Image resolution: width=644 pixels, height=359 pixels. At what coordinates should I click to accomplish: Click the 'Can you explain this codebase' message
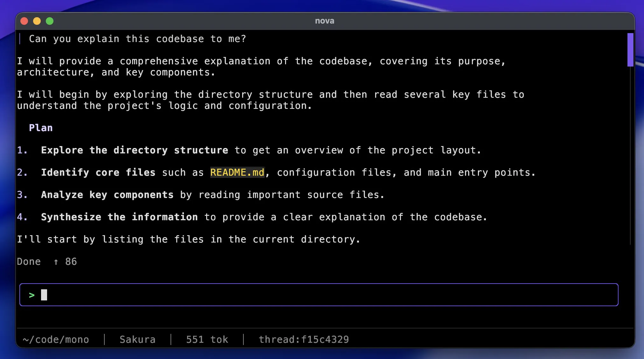[x=137, y=39]
